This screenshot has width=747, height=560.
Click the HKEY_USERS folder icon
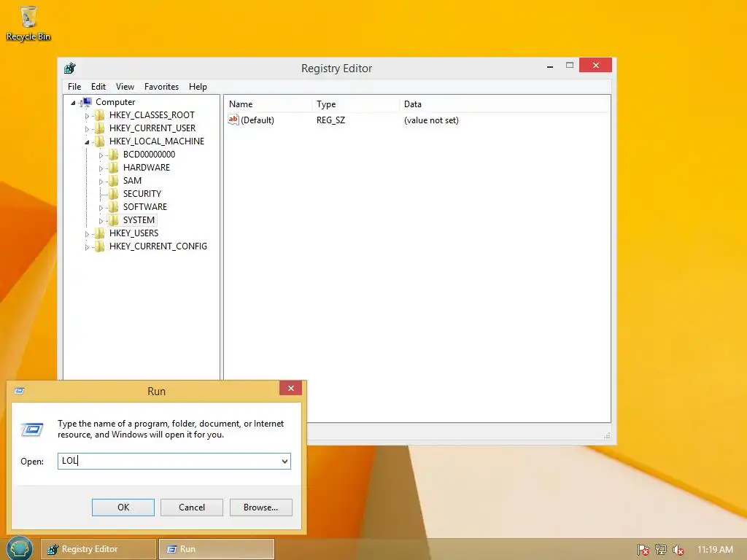pos(99,233)
